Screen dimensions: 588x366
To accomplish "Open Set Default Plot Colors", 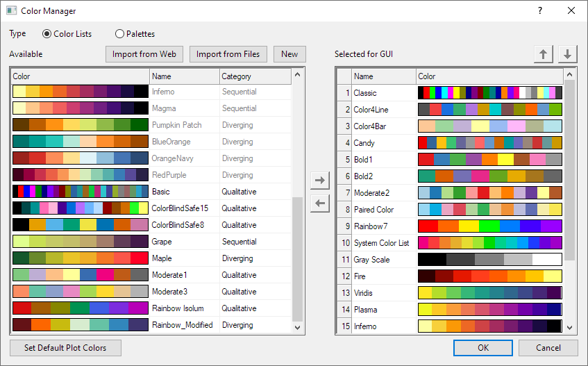I will [x=65, y=348].
